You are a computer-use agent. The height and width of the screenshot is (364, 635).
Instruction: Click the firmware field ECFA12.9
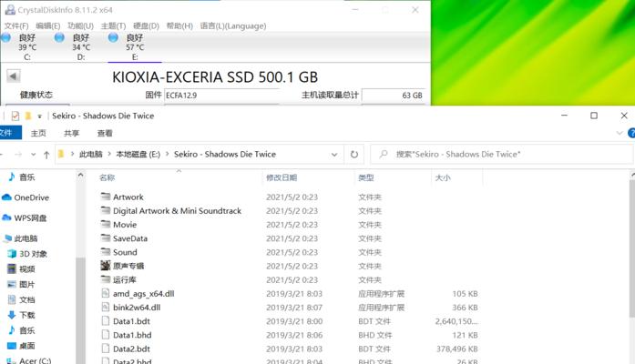point(221,96)
